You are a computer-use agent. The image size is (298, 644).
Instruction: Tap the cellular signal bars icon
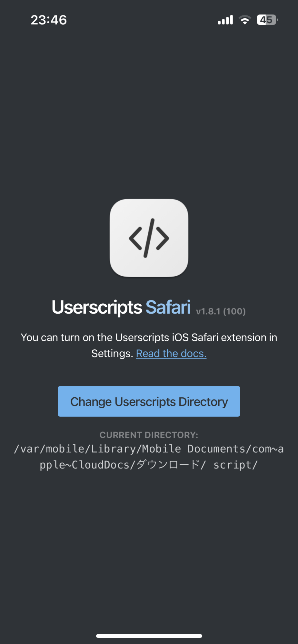coord(225,20)
